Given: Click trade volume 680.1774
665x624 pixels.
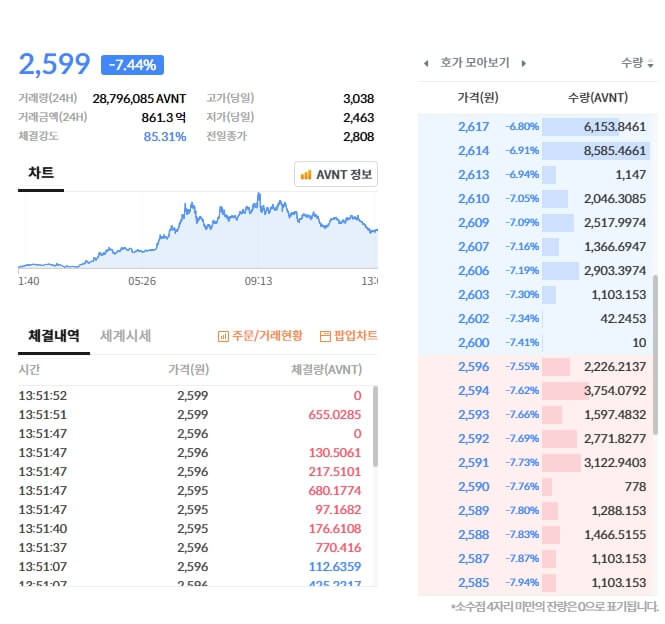Looking at the screenshot, I should 335,491.
